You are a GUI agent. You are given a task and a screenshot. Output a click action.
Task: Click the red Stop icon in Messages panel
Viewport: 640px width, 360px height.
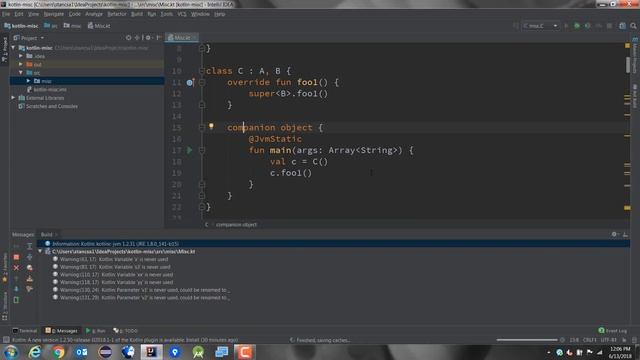pos(16,257)
